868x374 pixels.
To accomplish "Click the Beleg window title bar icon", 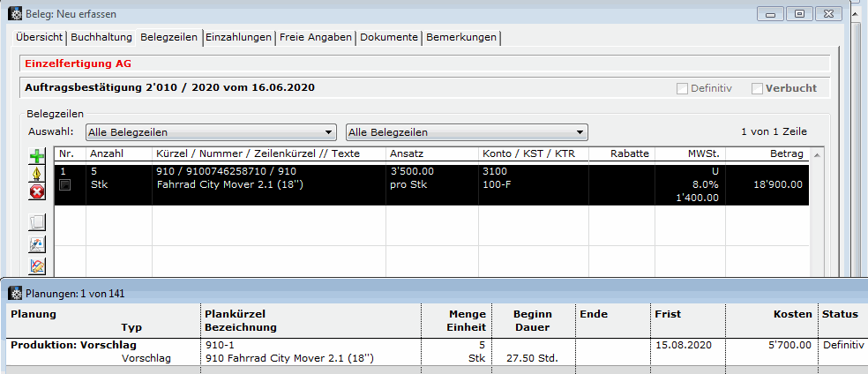I will [15, 14].
